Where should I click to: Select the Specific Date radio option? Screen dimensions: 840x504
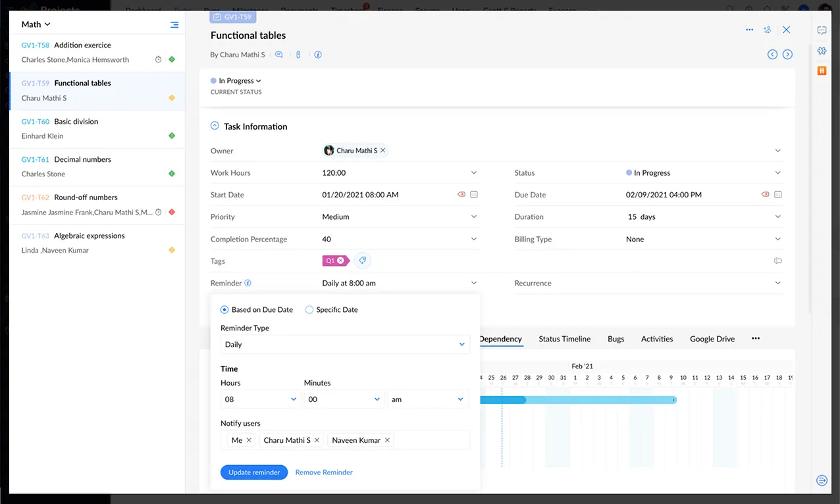tap(309, 310)
